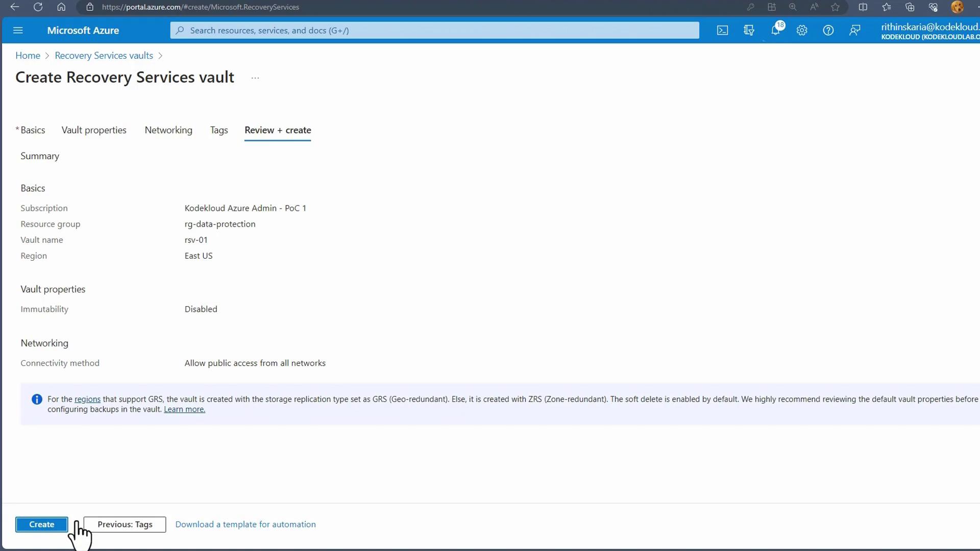Click the browser refresh icon
This screenshot has height=551, width=980.
pyautogui.click(x=38, y=7)
